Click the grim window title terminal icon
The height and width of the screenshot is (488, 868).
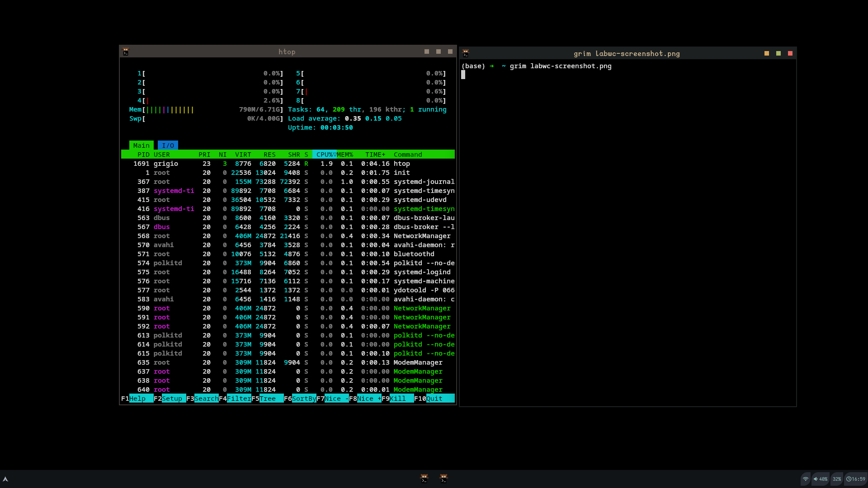(466, 53)
